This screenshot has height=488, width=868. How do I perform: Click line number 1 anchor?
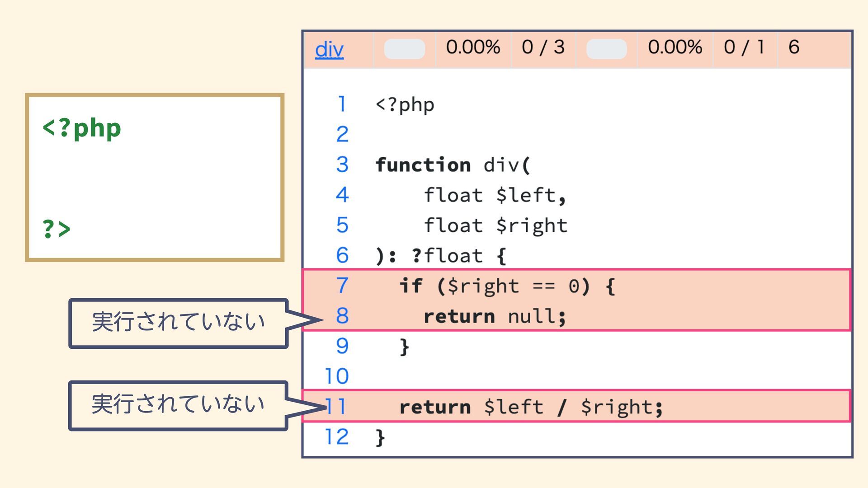point(342,104)
